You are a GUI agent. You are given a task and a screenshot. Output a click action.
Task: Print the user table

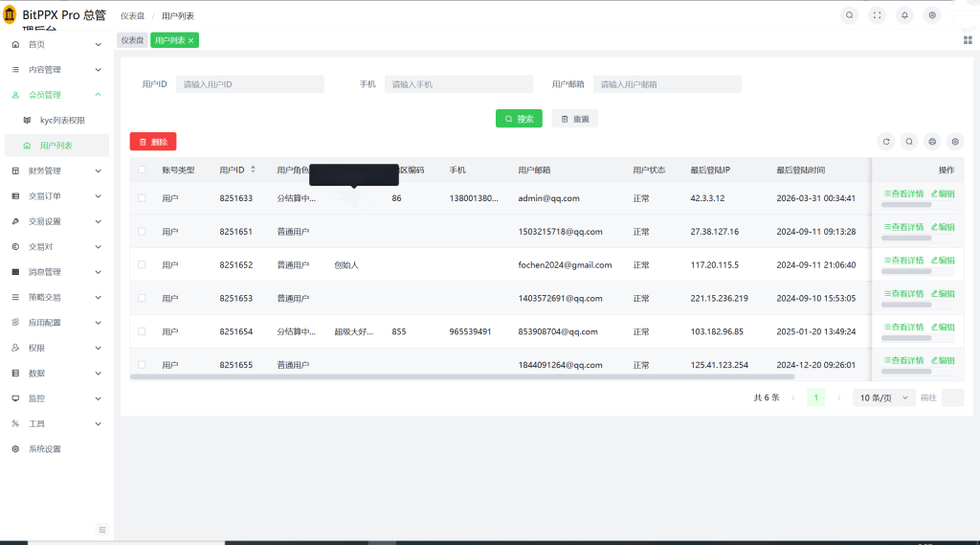click(932, 142)
